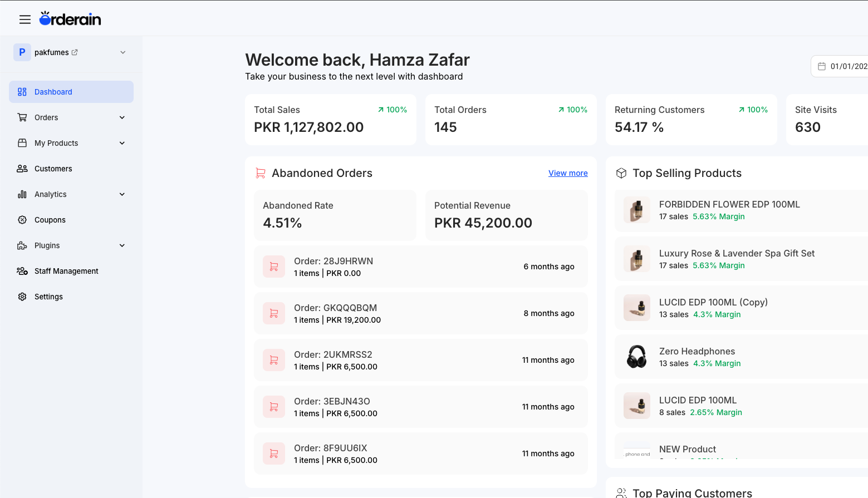Select the Customers icon in the sidebar
The height and width of the screenshot is (498, 868).
(22, 168)
